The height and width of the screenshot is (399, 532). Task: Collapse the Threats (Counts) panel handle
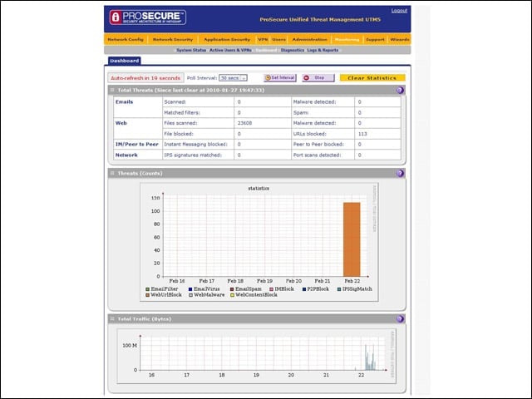pyautogui.click(x=112, y=173)
